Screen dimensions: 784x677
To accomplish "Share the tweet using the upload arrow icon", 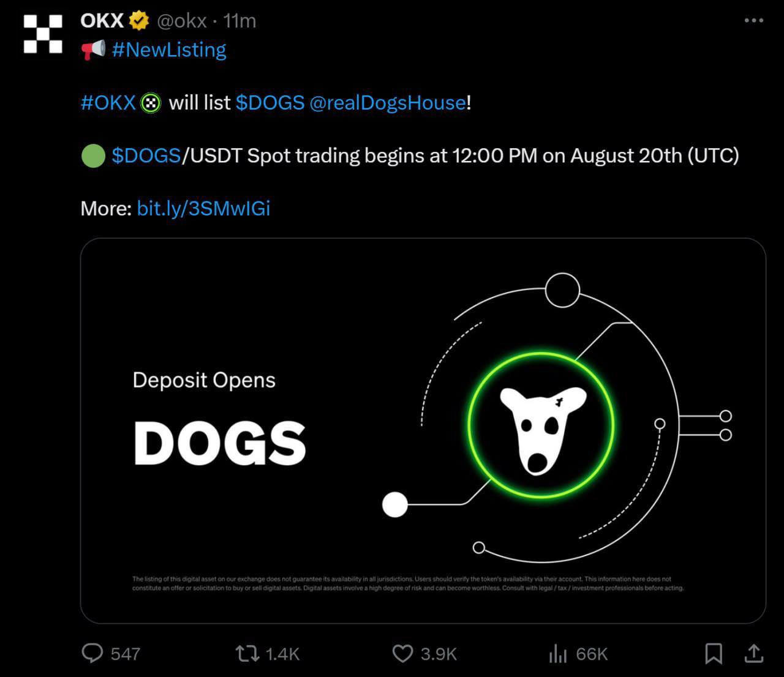I will pos(753,653).
